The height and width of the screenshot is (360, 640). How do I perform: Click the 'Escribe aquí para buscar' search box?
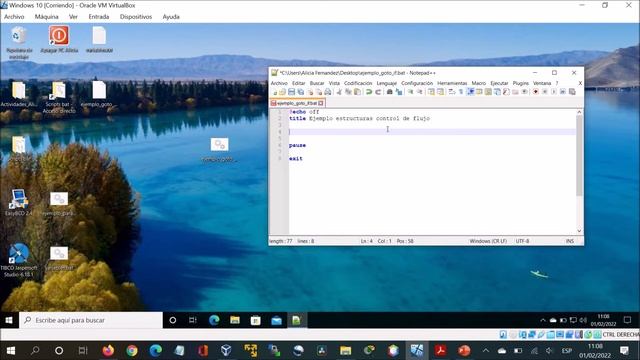tap(91, 320)
